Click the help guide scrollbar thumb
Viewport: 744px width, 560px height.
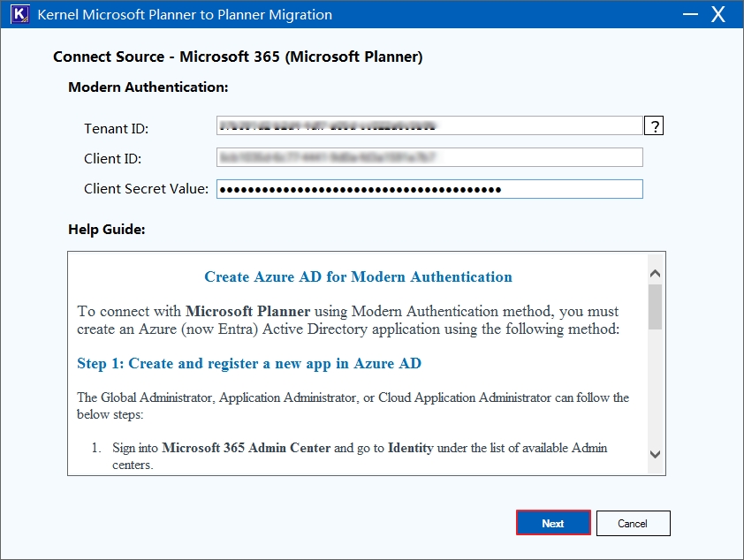656,306
